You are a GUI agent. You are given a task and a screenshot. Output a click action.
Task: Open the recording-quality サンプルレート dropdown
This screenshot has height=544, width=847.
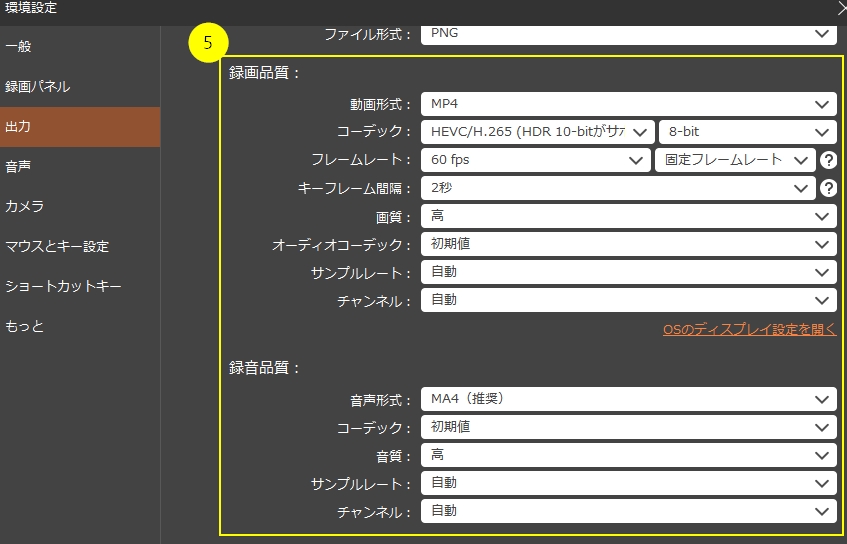click(x=629, y=272)
